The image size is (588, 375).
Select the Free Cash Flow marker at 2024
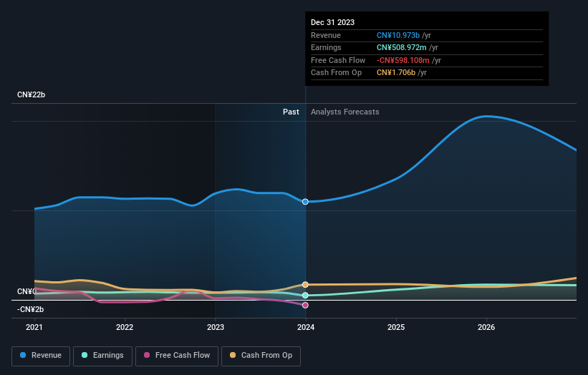(x=305, y=306)
